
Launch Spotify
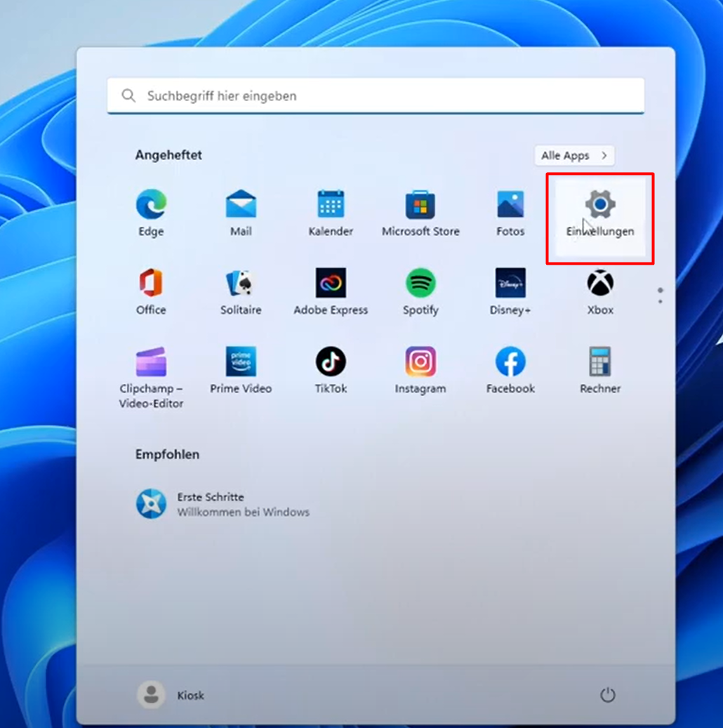[420, 291]
